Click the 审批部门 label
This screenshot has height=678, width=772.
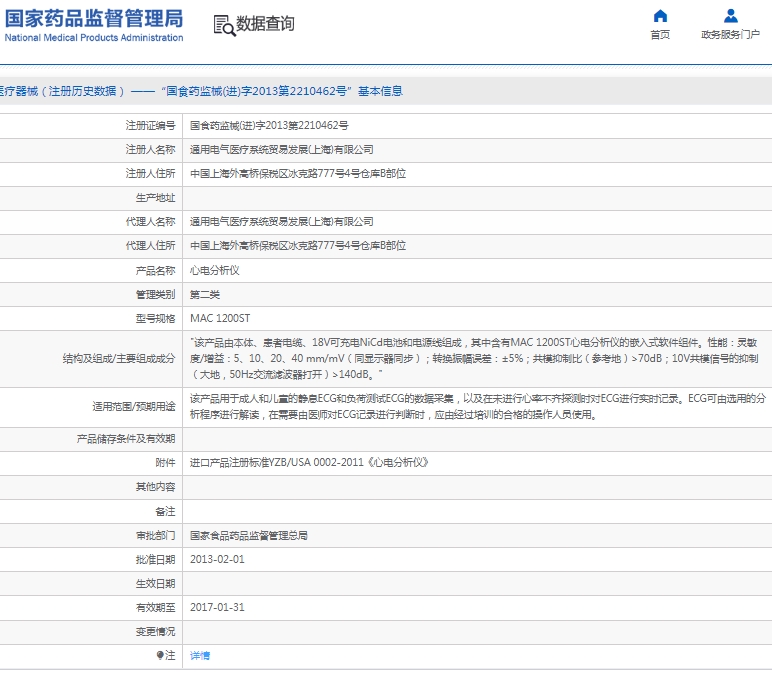156,536
